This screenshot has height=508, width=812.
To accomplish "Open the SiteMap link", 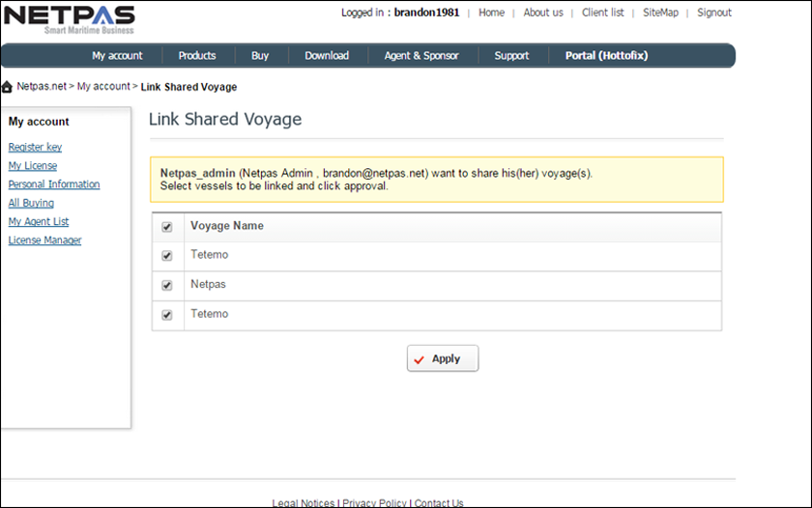I will [x=661, y=13].
